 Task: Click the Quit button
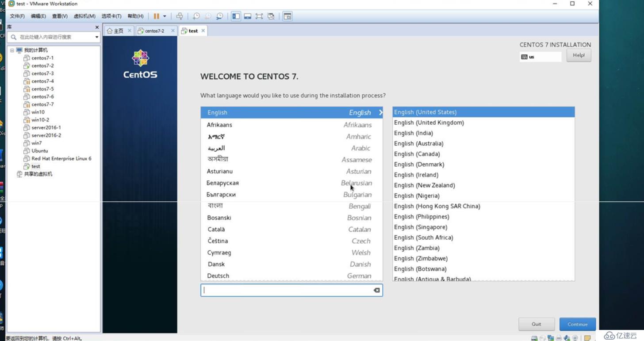[537, 324]
